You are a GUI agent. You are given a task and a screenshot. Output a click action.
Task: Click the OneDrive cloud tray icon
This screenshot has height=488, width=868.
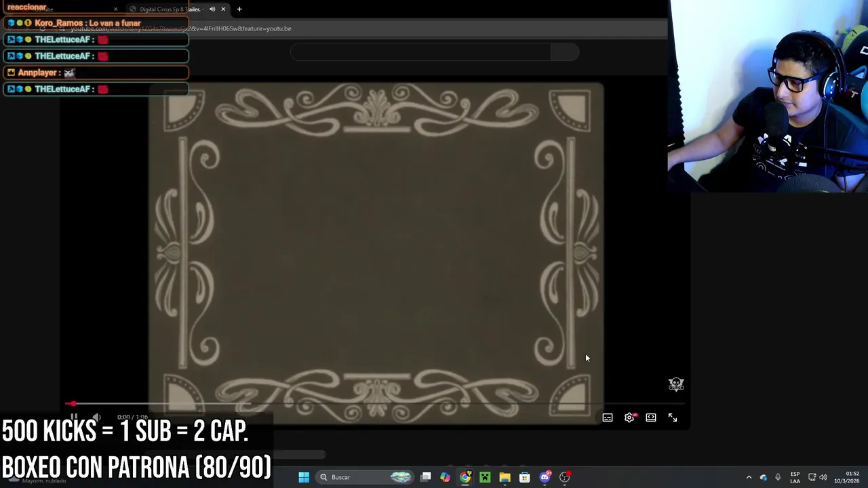click(764, 477)
